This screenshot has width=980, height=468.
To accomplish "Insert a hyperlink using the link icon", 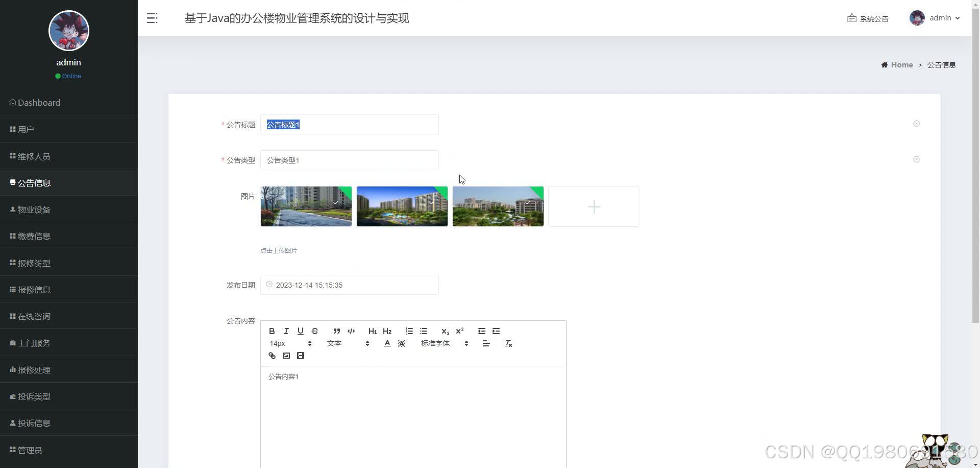I will pyautogui.click(x=272, y=356).
